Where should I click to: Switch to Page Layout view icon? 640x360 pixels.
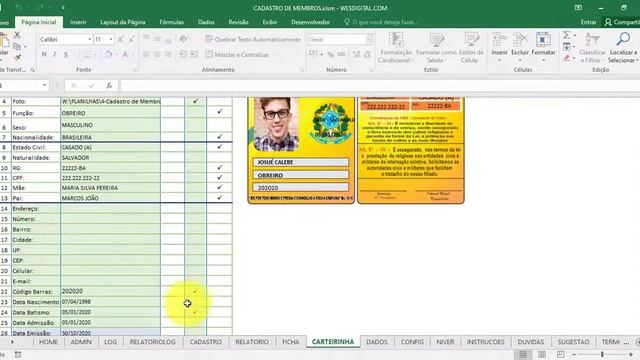(542, 354)
